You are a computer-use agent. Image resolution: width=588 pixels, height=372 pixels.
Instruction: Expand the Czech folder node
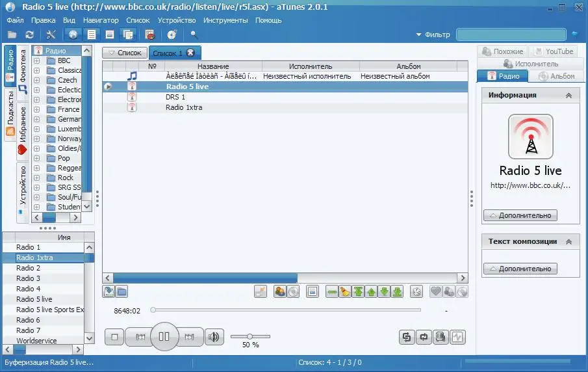pyautogui.click(x=37, y=80)
